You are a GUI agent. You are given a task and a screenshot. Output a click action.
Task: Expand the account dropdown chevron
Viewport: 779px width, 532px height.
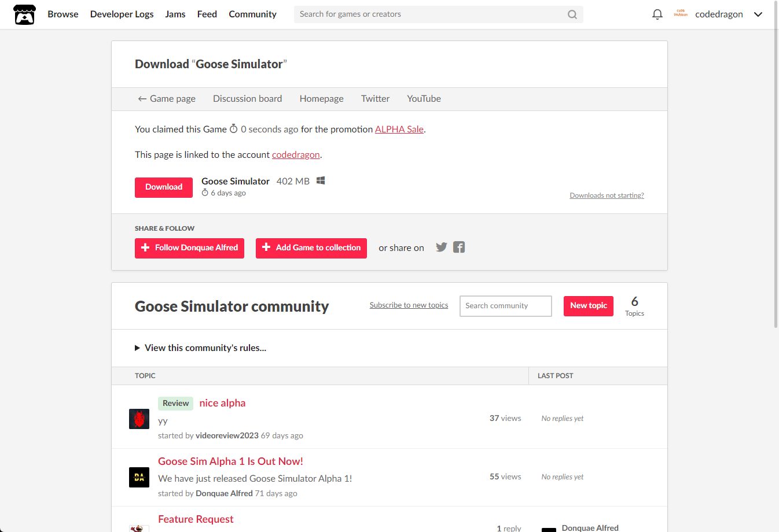[x=758, y=14]
